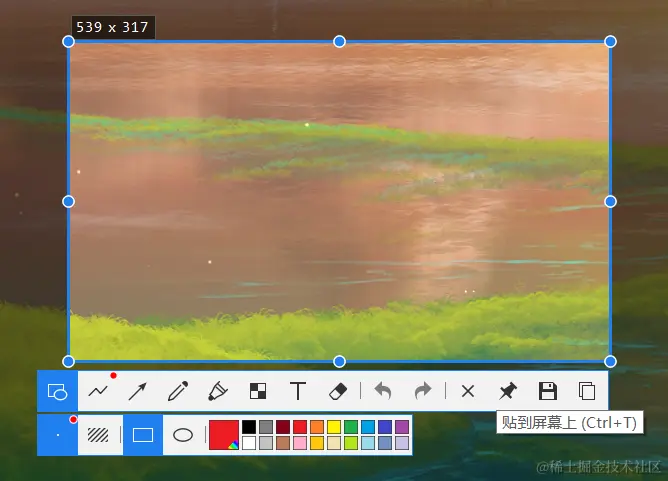Viewport: 668px width, 481px height.
Task: Pin the screenshot to the screen
Action: 508,391
